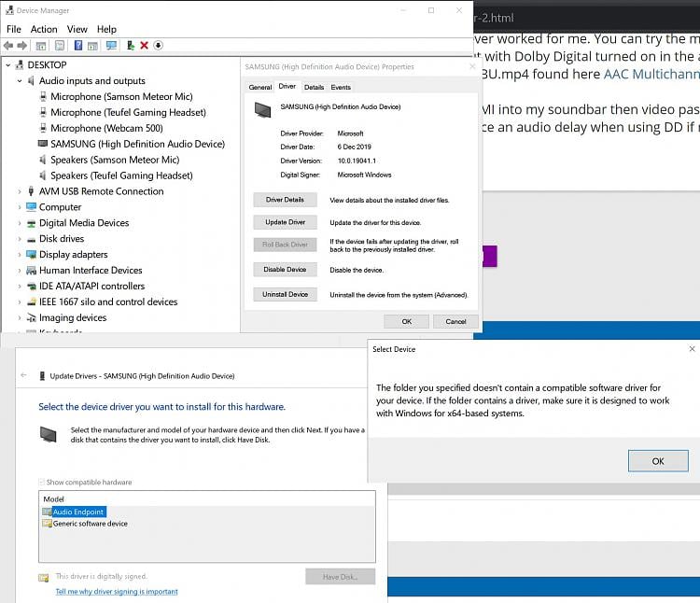700x603 pixels.
Task: Click the Properties sheet toolbar icon
Action: click(60, 45)
